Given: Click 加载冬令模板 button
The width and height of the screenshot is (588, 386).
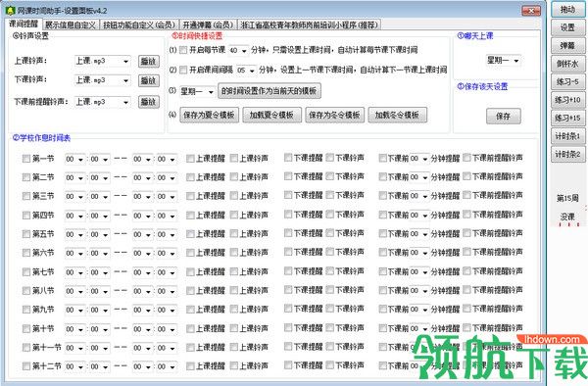Looking at the screenshot, I should click(x=398, y=115).
